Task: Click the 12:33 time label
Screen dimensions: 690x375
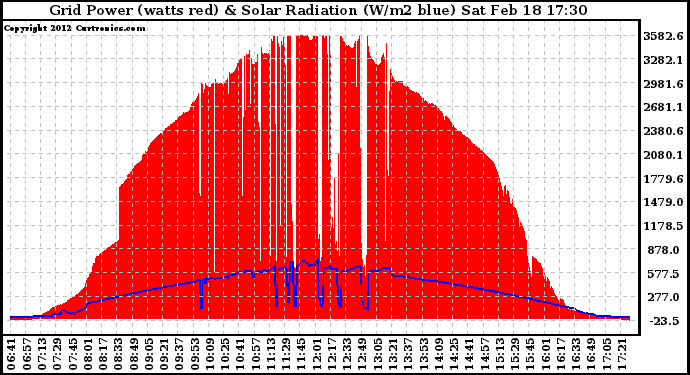Action: pos(347,353)
